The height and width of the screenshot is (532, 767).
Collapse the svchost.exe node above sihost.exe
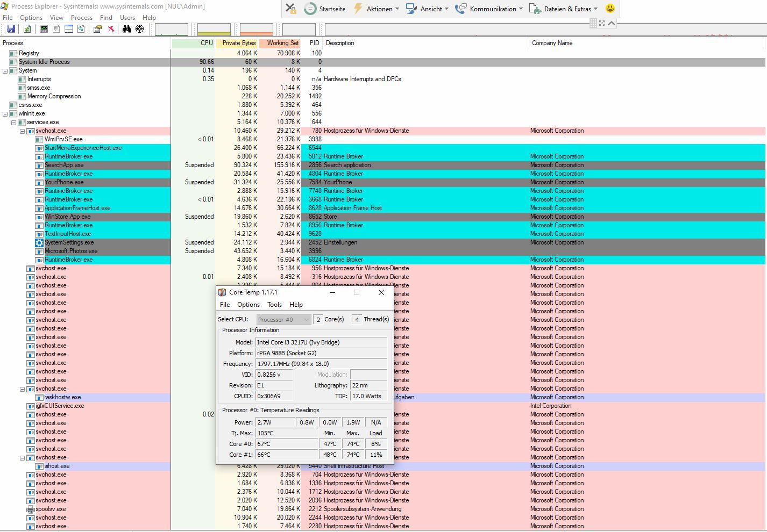pos(23,458)
